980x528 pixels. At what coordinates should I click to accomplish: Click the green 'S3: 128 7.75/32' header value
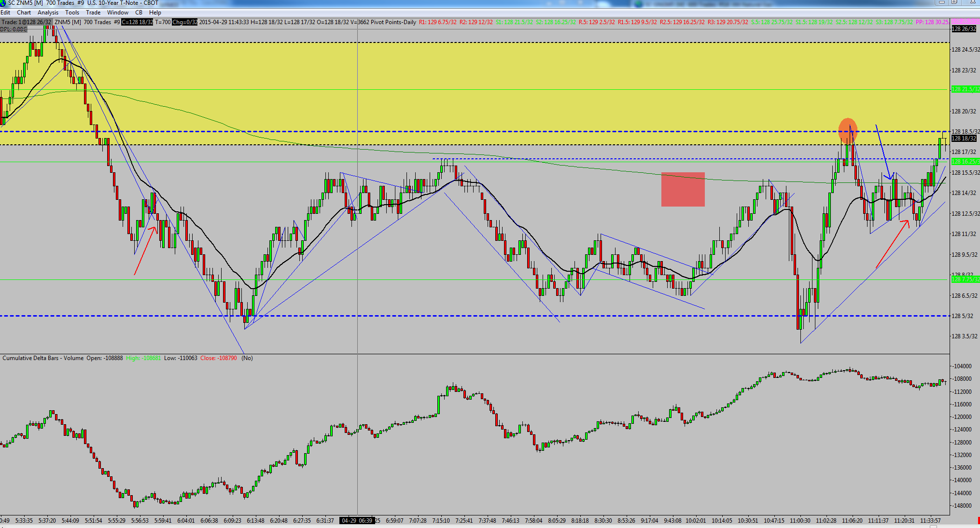pyautogui.click(x=894, y=22)
